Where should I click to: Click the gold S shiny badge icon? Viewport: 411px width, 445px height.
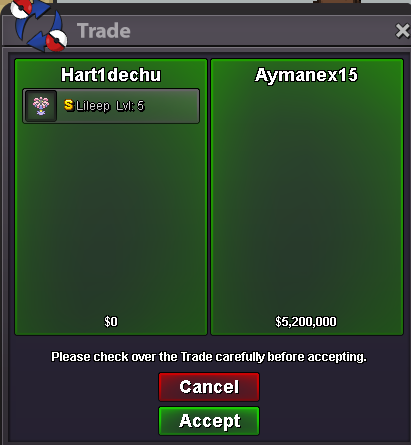[69, 105]
